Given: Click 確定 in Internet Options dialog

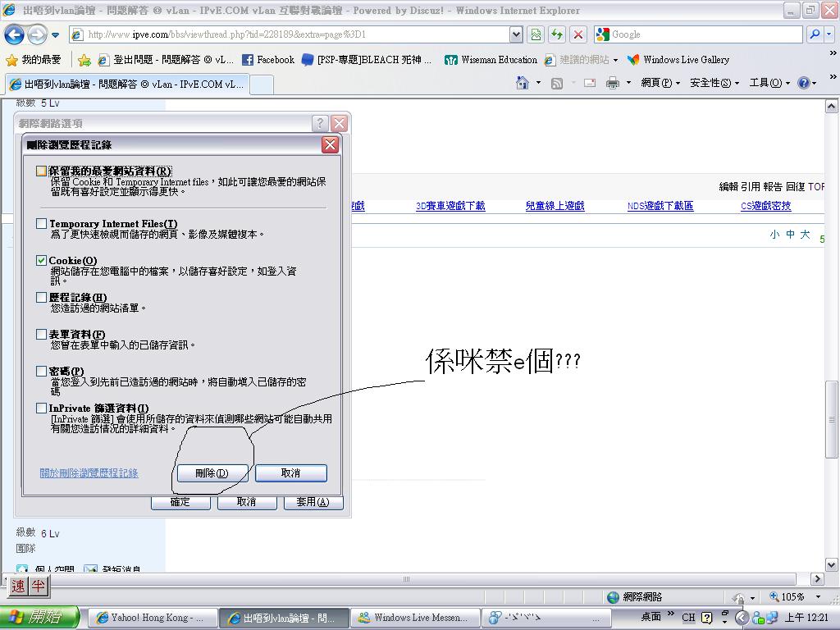Looking at the screenshot, I should [180, 503].
